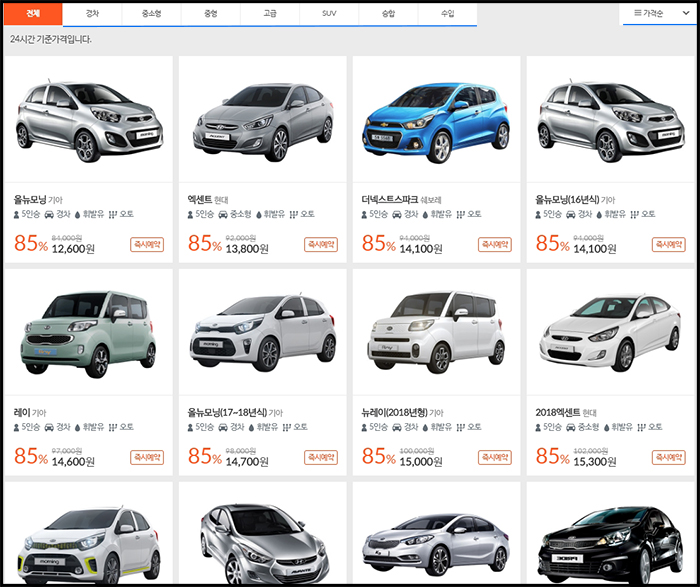Click the car class icon on 2018엑센트 card

pyautogui.click(x=571, y=428)
